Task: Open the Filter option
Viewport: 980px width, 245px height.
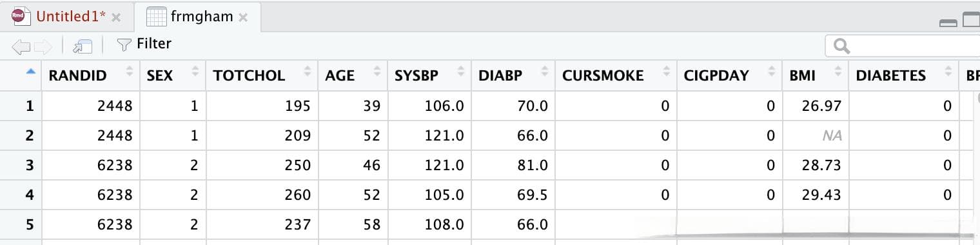Action: 144,44
